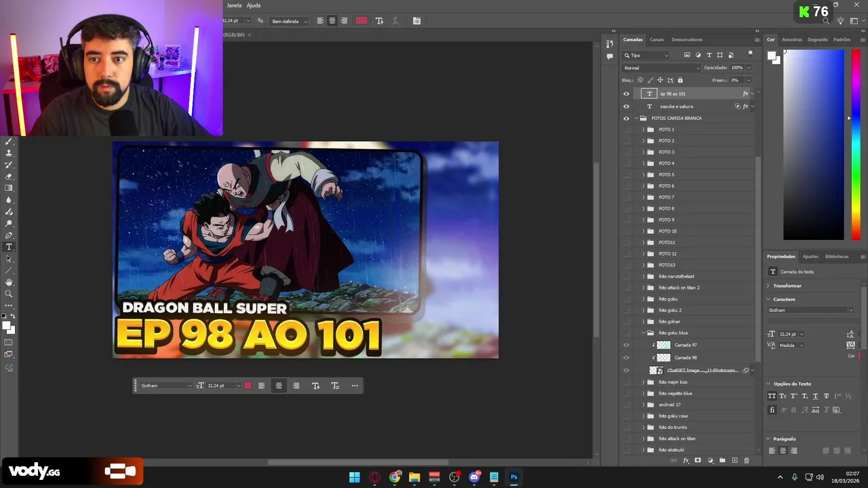868x488 pixels.
Task: Open the Ajuda menu
Action: tap(254, 5)
